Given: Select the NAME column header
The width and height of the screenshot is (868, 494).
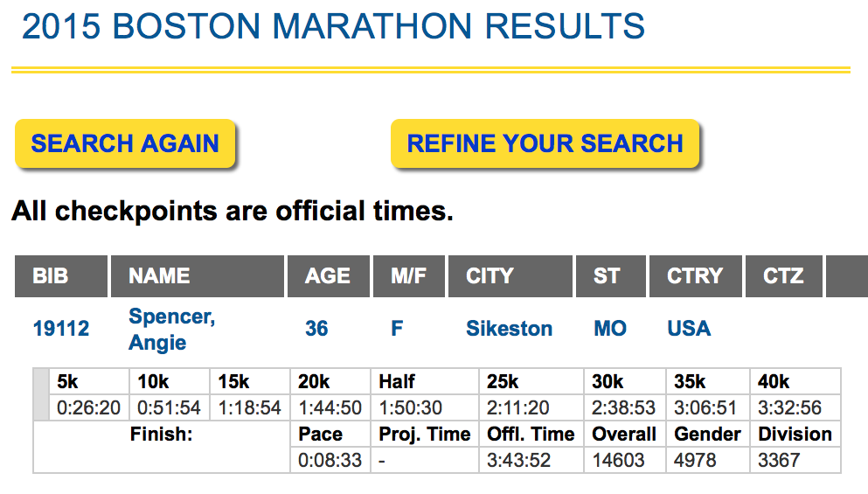Looking at the screenshot, I should (198, 275).
